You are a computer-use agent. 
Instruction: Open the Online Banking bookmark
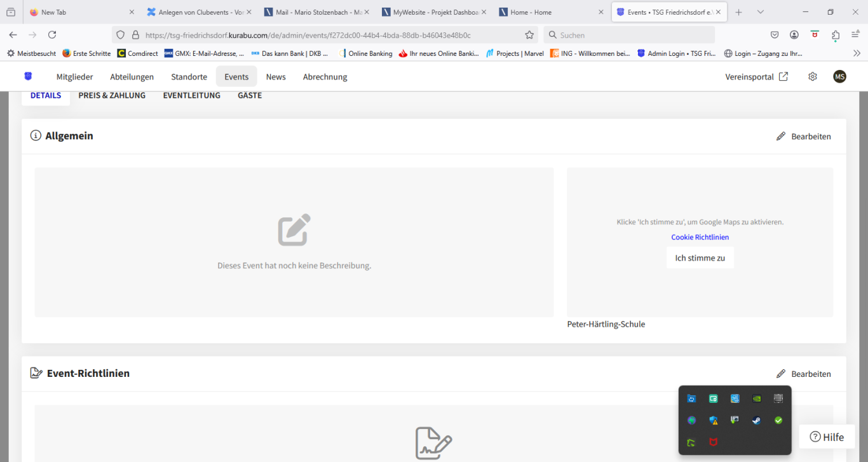pyautogui.click(x=365, y=53)
